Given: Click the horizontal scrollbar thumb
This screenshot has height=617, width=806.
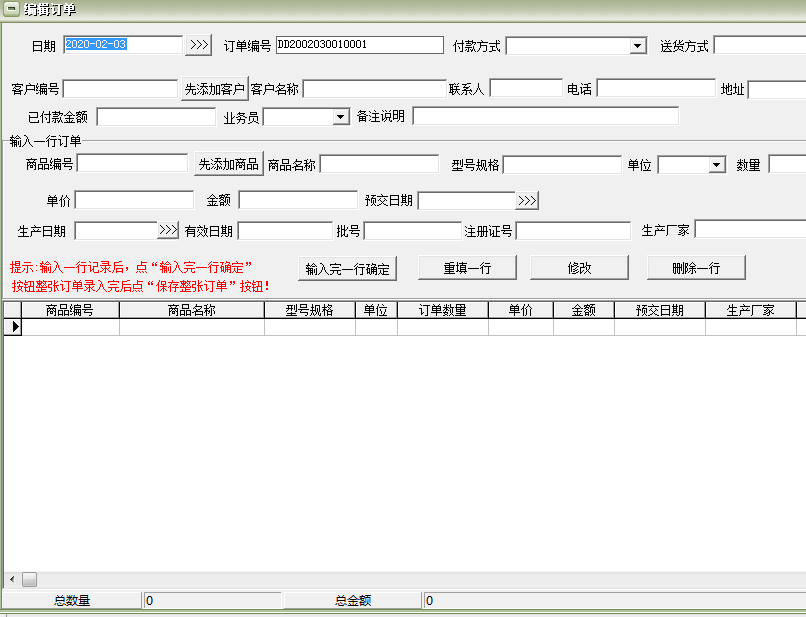Looking at the screenshot, I should click(29, 579).
